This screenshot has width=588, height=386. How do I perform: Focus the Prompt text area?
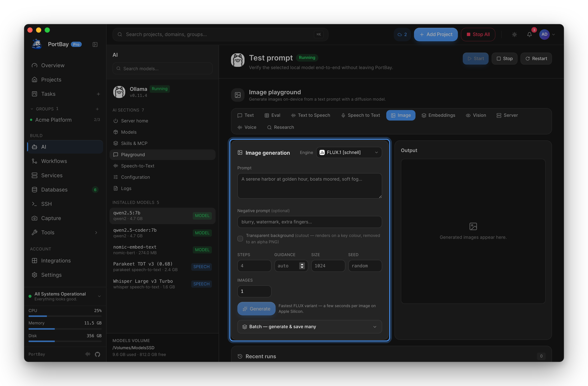pos(310,186)
